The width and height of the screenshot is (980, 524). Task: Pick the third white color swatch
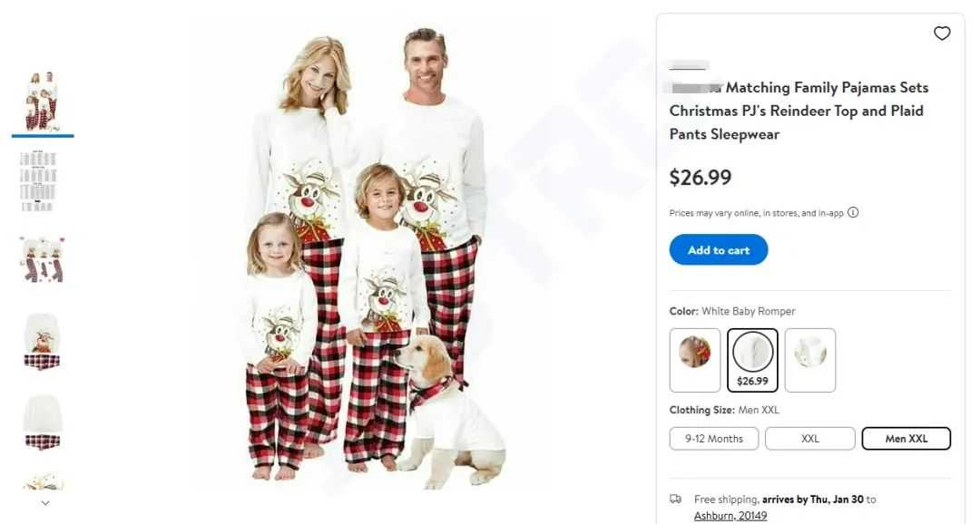(810, 360)
